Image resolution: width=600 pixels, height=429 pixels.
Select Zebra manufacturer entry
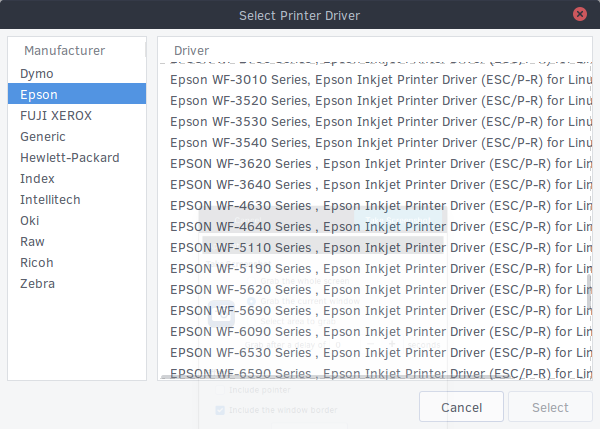coord(77,284)
